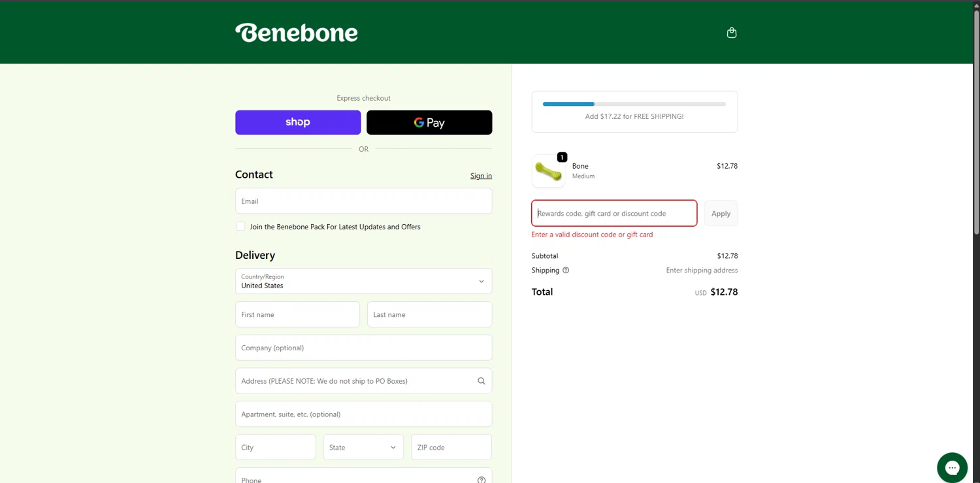The width and height of the screenshot is (980, 483).
Task: Click the Delivery heading
Action: (255, 255)
